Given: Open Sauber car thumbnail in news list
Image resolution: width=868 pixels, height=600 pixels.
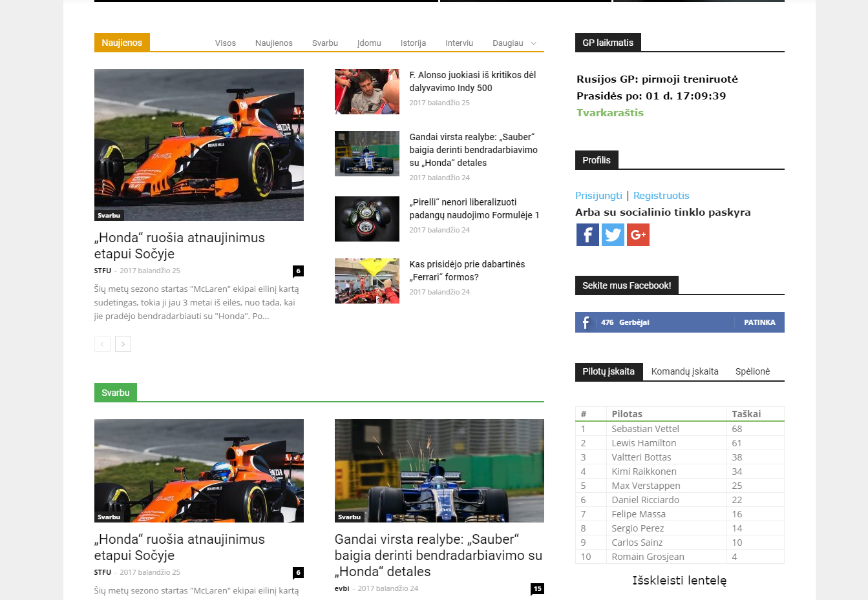Looking at the screenshot, I should [367, 154].
